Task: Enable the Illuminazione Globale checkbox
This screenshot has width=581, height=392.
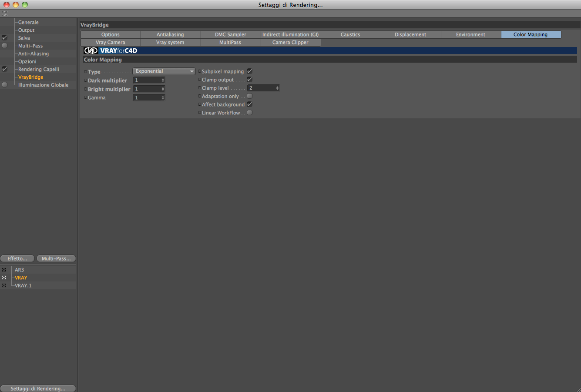Action: pos(4,85)
